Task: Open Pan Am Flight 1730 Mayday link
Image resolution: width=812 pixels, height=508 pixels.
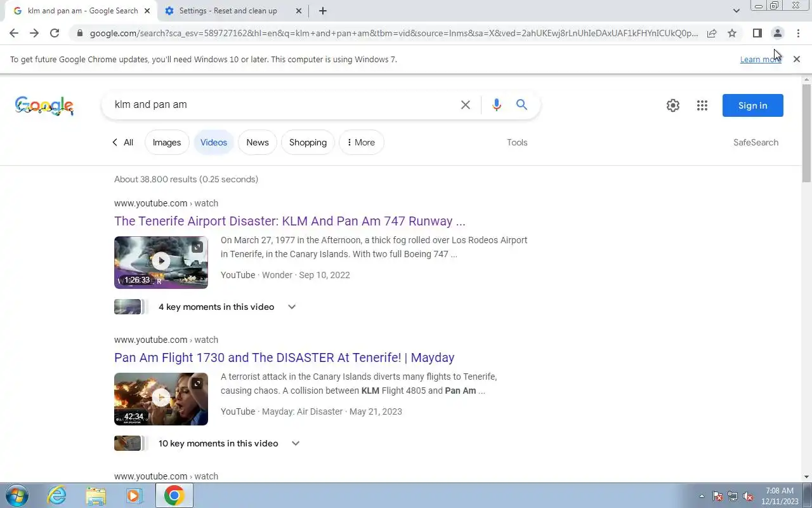Action: [284, 358]
